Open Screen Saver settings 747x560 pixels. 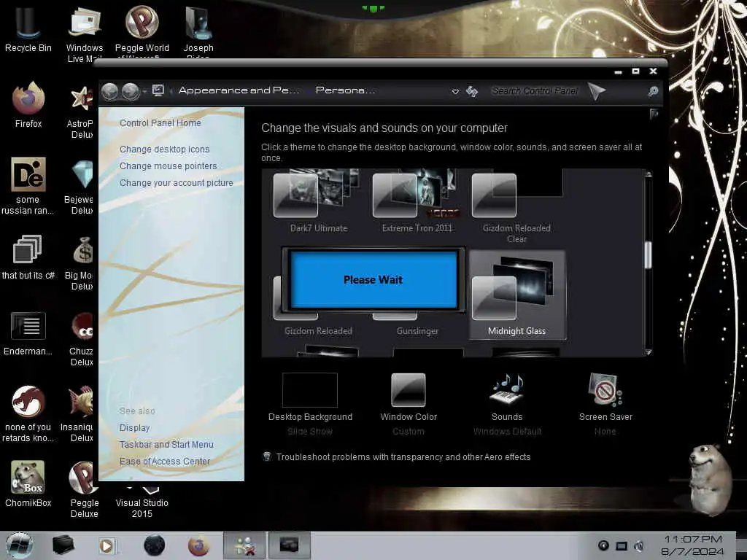(605, 402)
